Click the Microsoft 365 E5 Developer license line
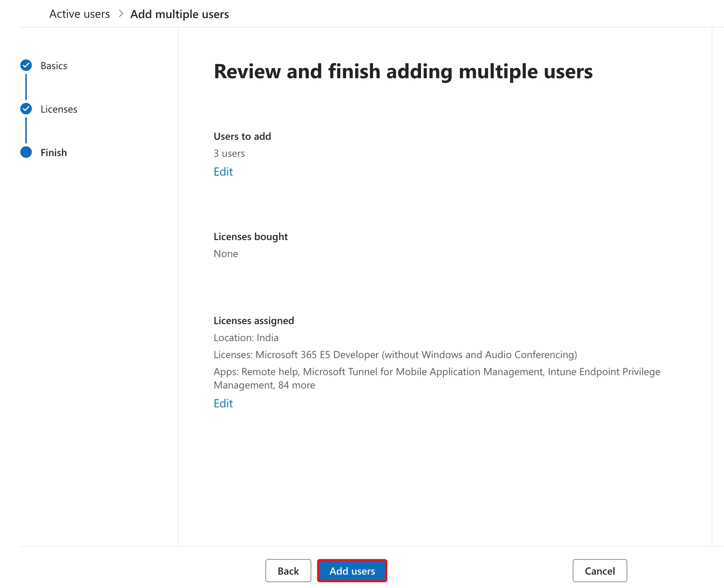The width and height of the screenshot is (724, 588). pyautogui.click(x=395, y=354)
